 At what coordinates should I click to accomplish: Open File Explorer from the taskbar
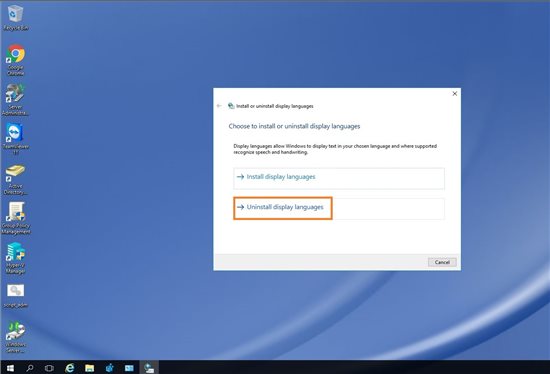pyautogui.click(x=89, y=368)
